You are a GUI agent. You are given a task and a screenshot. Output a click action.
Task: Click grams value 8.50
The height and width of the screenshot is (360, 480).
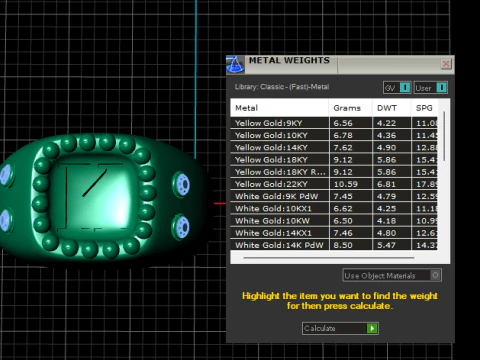(343, 245)
